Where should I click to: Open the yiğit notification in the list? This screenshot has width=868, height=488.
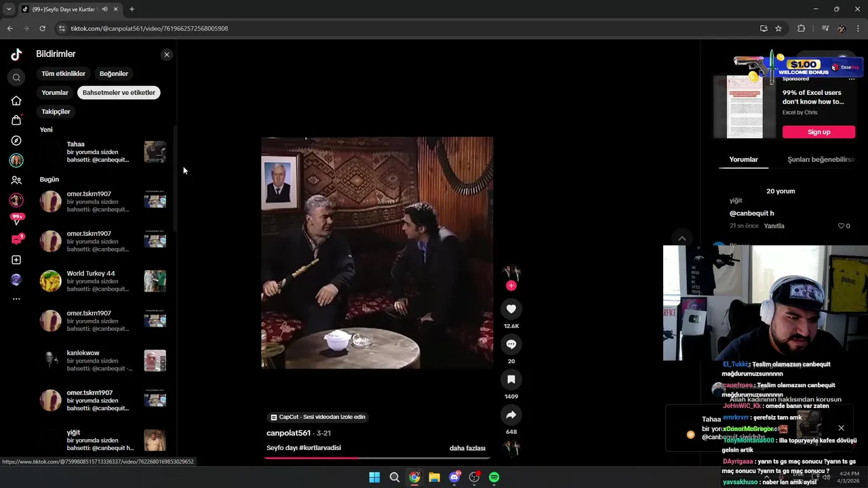[102, 440]
